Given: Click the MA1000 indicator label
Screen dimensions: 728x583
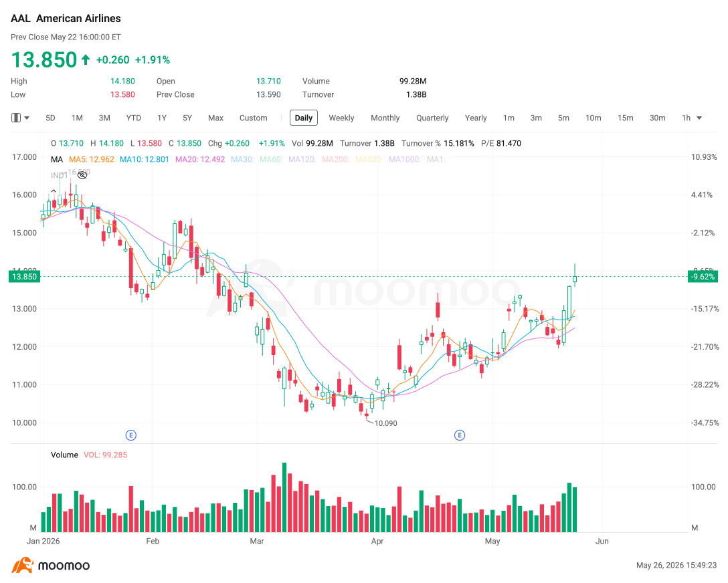Looking at the screenshot, I should (405, 159).
